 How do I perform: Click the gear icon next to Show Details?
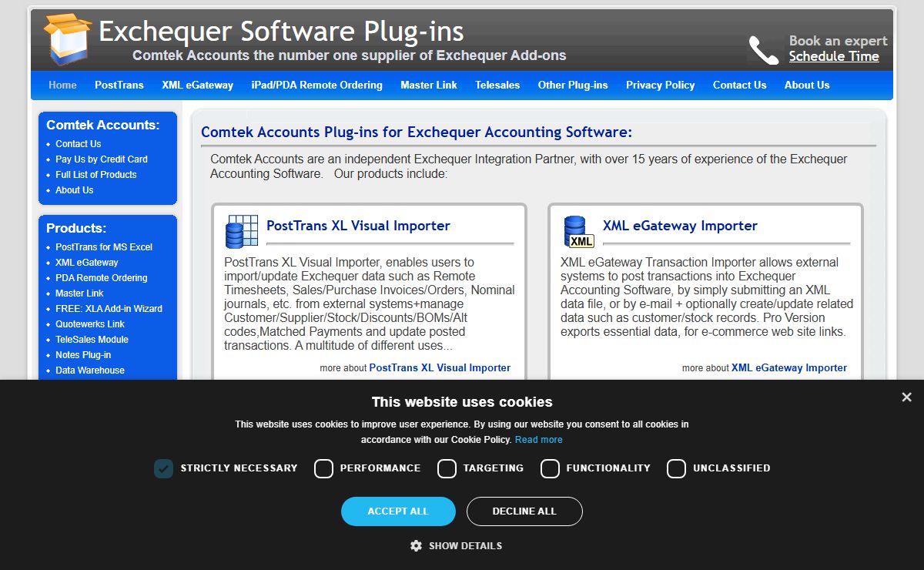416,545
